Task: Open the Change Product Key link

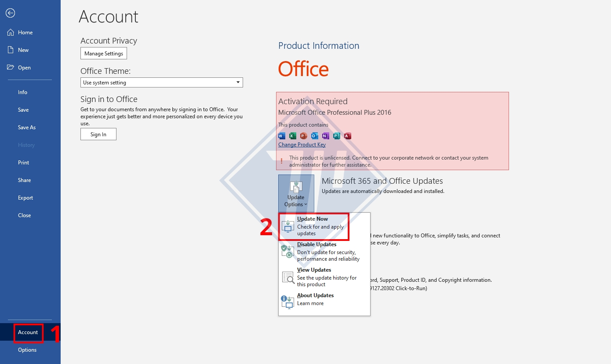Action: click(302, 144)
